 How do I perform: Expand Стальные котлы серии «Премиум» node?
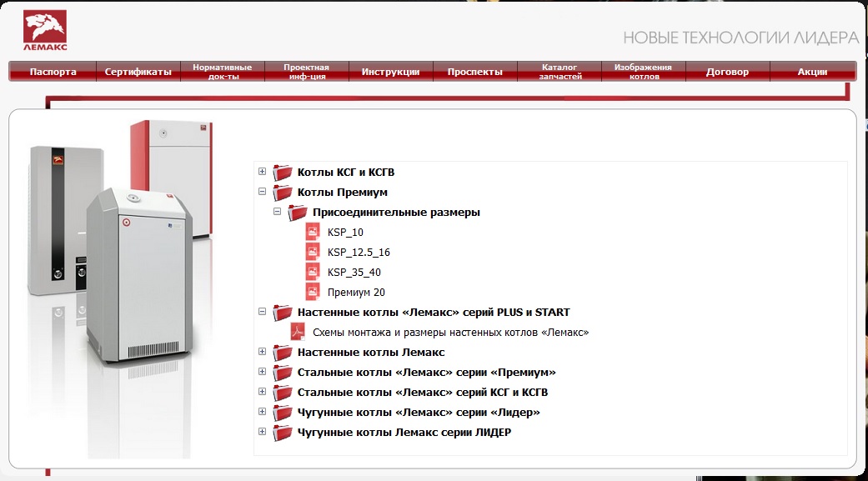(263, 372)
